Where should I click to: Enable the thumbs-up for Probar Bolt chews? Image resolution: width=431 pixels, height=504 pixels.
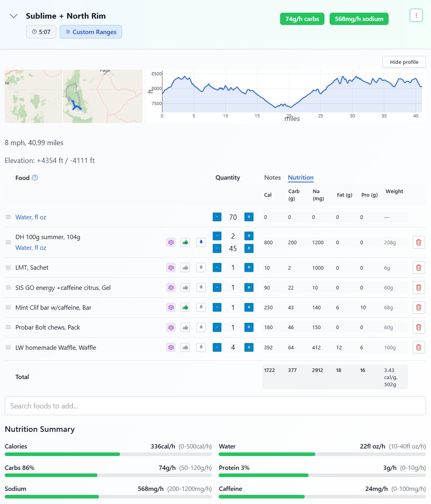click(185, 327)
